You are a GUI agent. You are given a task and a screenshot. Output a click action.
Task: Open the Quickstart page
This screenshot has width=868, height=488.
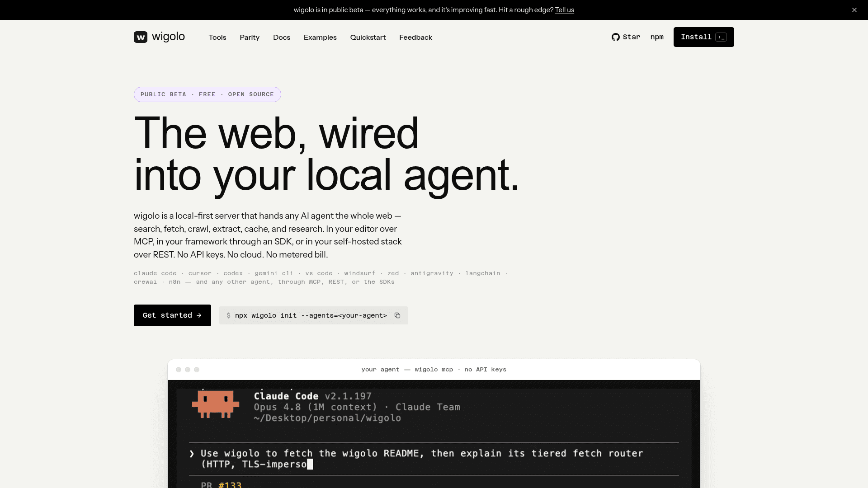point(368,38)
